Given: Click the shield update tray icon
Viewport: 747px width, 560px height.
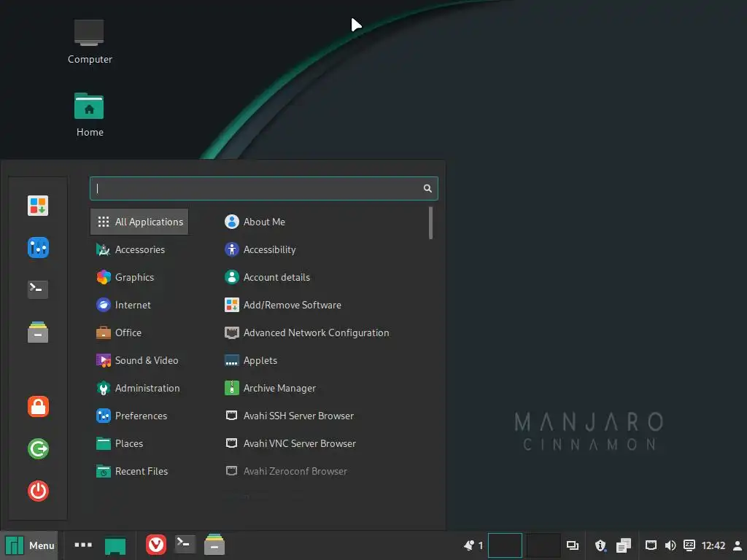Looking at the screenshot, I should (601, 545).
